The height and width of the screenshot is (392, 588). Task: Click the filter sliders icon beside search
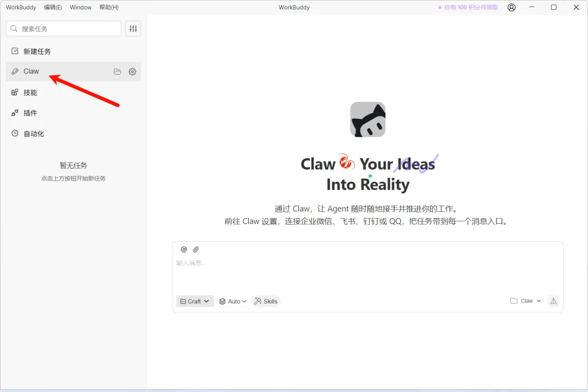coord(133,28)
